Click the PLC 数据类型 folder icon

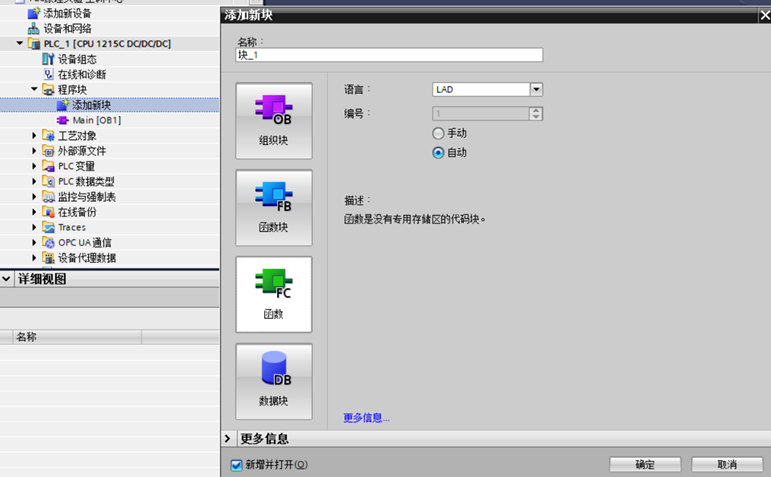pyautogui.click(x=48, y=181)
